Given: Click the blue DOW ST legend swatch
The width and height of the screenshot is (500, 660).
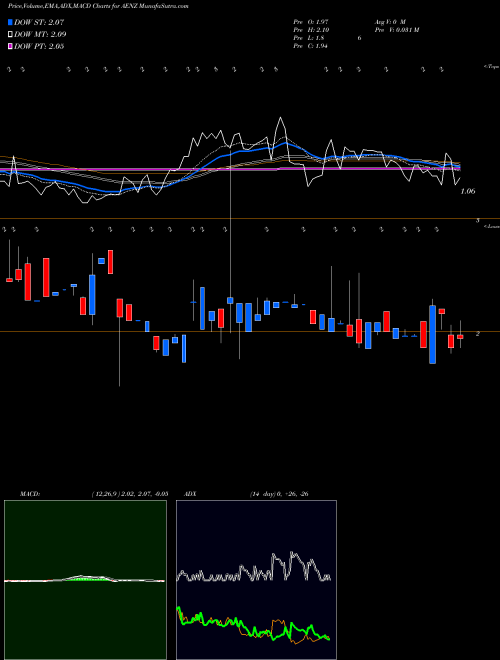Looking at the screenshot, I should (10, 22).
